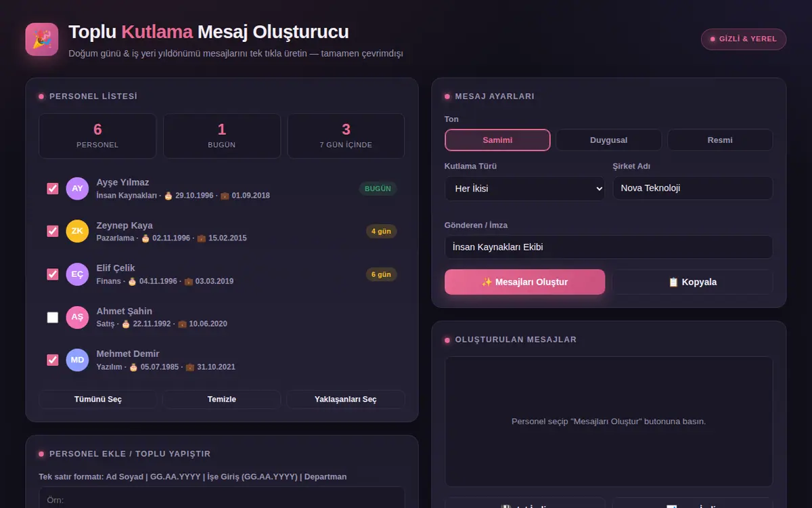Click the Mesajları Oluştur button
Viewport: 812px width, 508px height.
(x=524, y=282)
